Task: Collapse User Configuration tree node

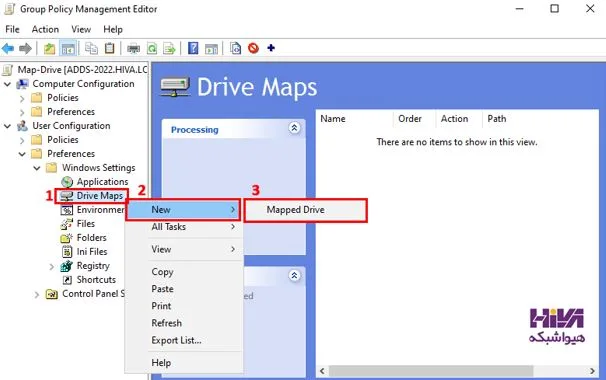Action: coord(7,126)
